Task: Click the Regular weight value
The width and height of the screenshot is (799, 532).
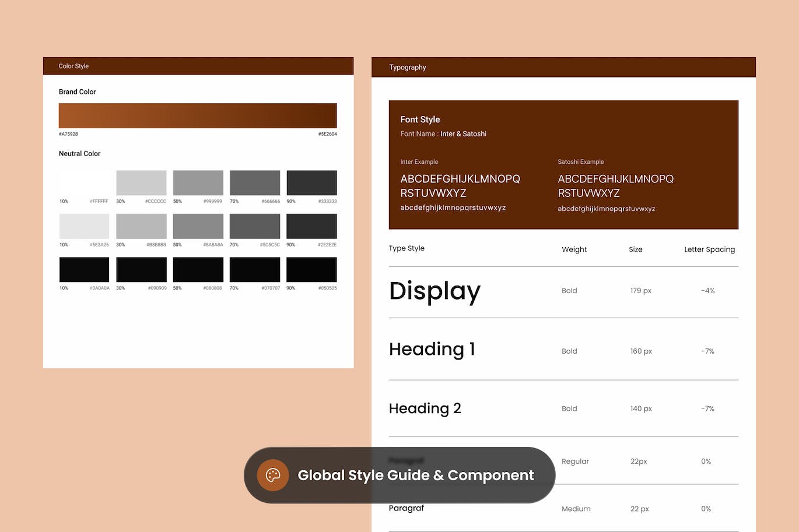Action: 575,461
